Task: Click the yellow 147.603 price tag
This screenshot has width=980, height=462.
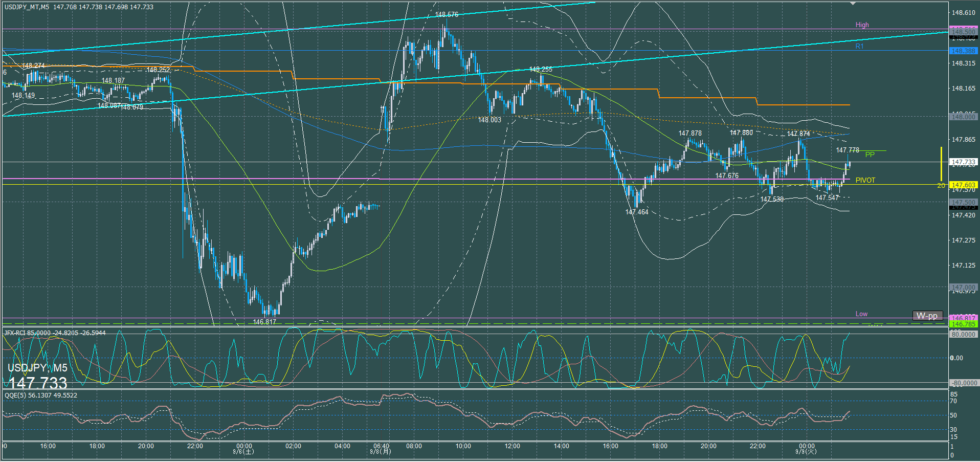Action: [963, 185]
